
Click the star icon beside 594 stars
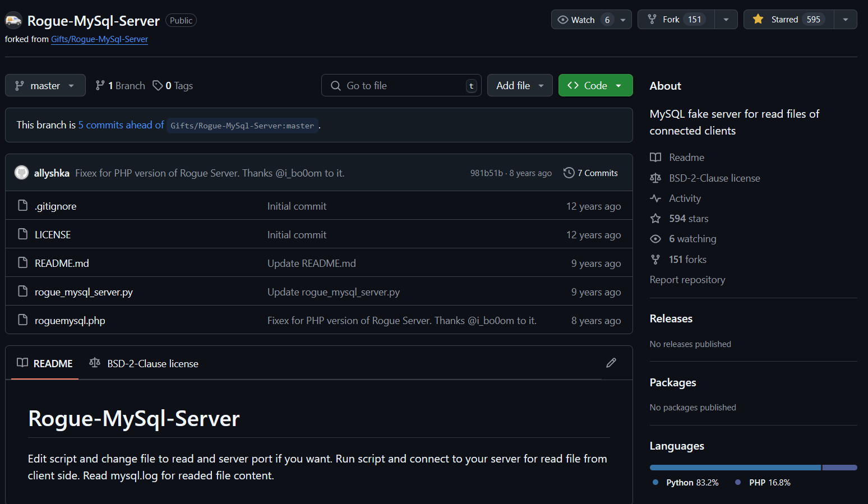pyautogui.click(x=655, y=219)
